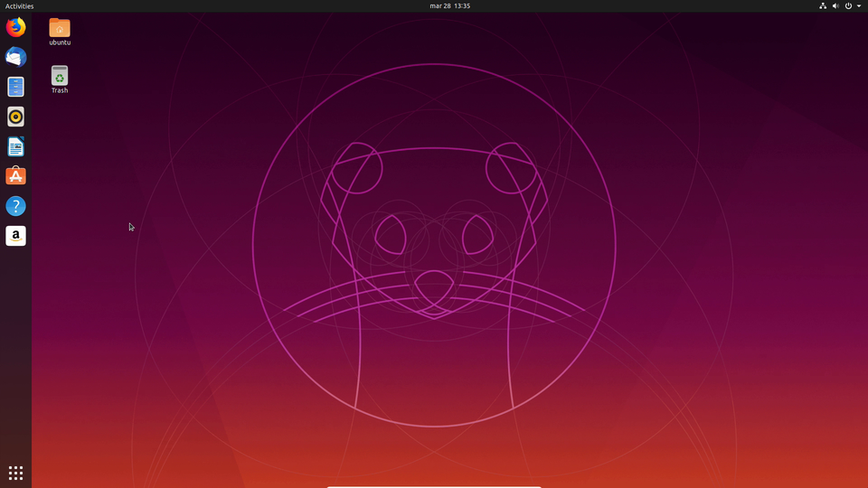Open LibreOffice Writer from the dock
The width and height of the screenshot is (868, 488).
15,146
